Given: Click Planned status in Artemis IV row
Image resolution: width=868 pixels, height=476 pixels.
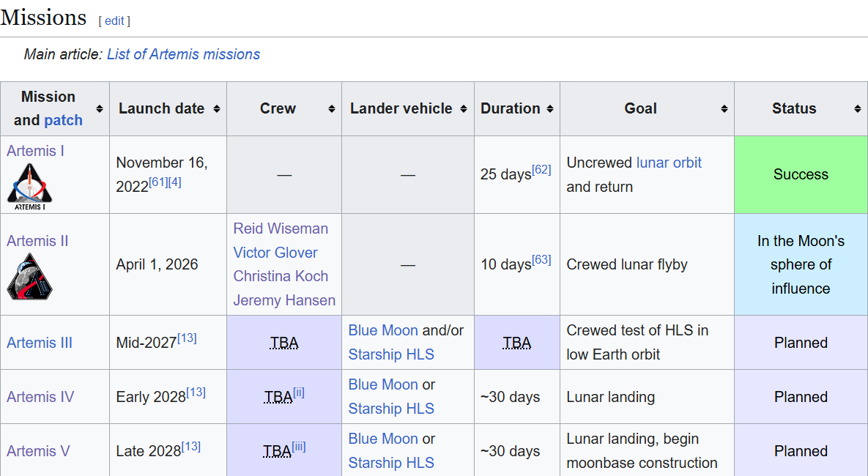Looking at the screenshot, I should (801, 397).
